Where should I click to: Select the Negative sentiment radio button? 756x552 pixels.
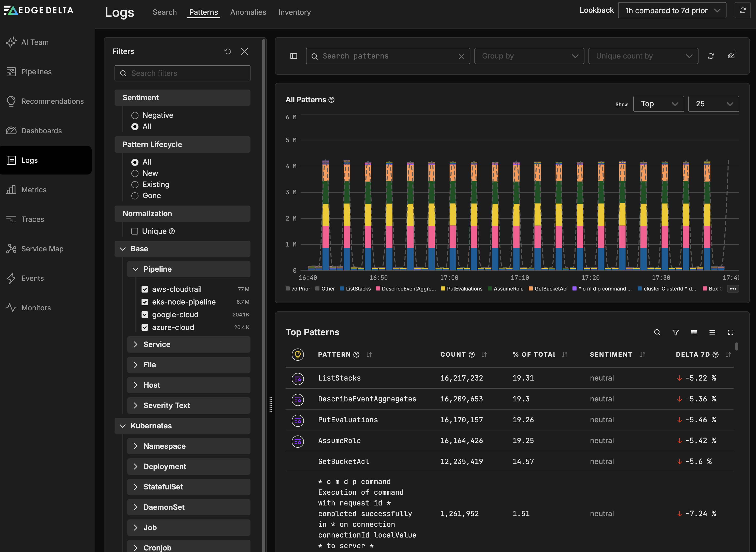pos(135,115)
